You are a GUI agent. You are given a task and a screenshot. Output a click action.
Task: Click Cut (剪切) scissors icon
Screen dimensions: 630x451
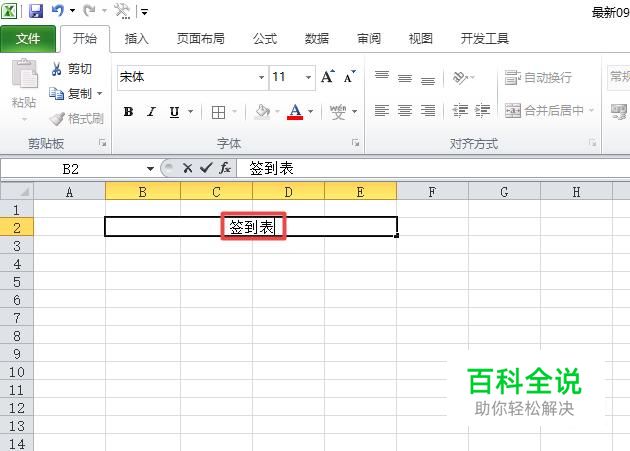point(56,69)
